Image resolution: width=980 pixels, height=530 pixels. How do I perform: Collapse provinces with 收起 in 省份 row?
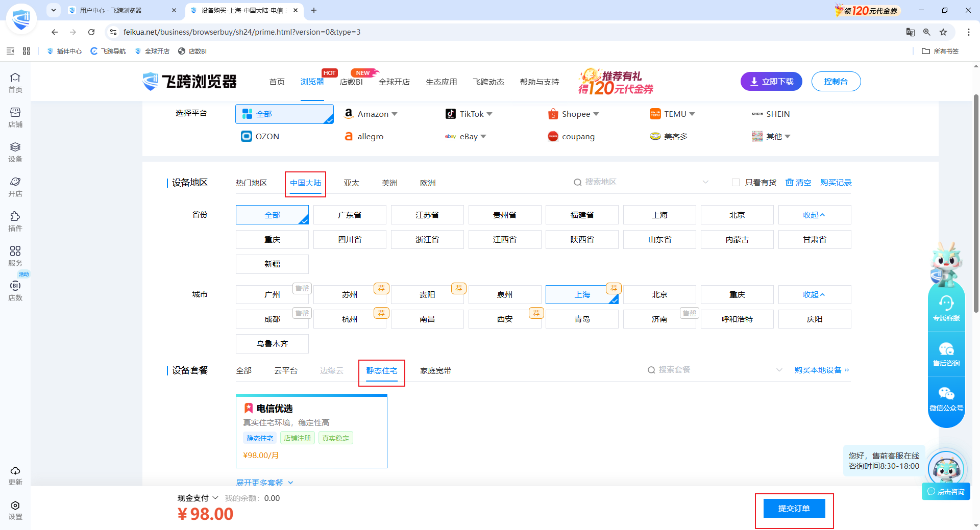click(815, 215)
